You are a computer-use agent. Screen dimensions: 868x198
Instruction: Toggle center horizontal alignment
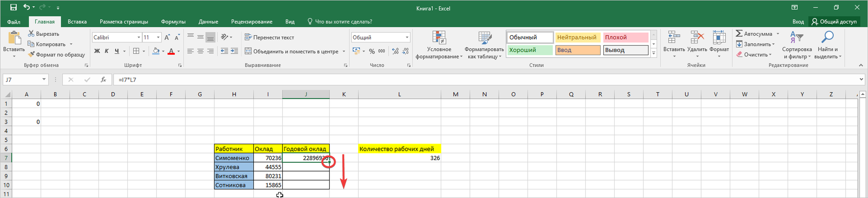click(201, 51)
